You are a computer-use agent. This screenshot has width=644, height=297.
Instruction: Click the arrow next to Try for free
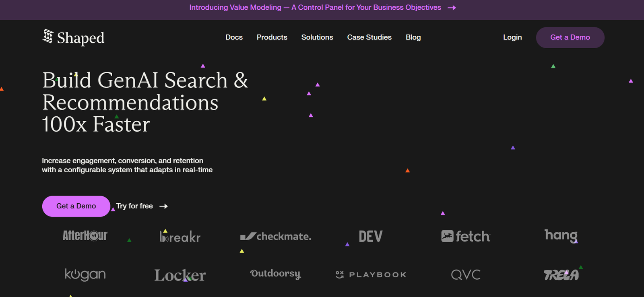163,206
